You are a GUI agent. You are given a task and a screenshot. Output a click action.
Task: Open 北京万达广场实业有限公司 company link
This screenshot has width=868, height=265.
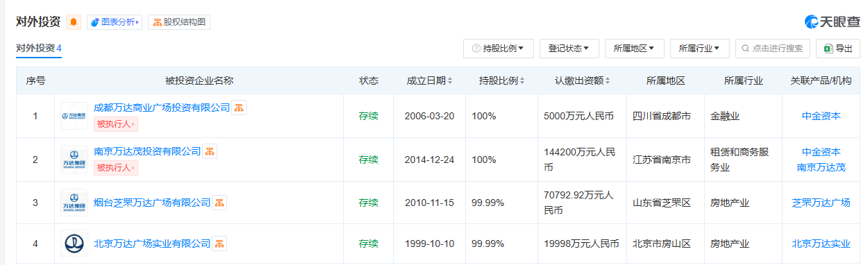pos(152,243)
